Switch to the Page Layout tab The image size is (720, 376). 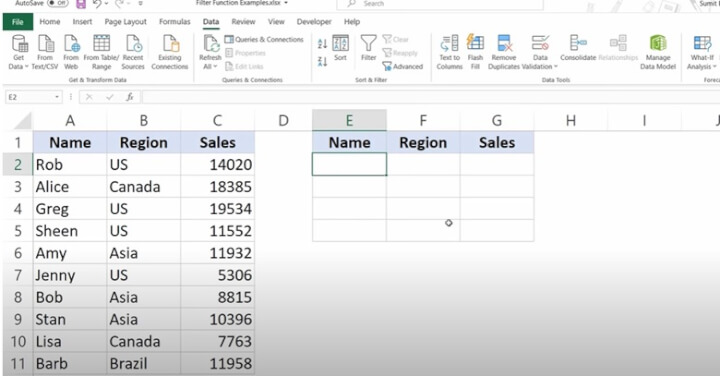pyautogui.click(x=125, y=22)
